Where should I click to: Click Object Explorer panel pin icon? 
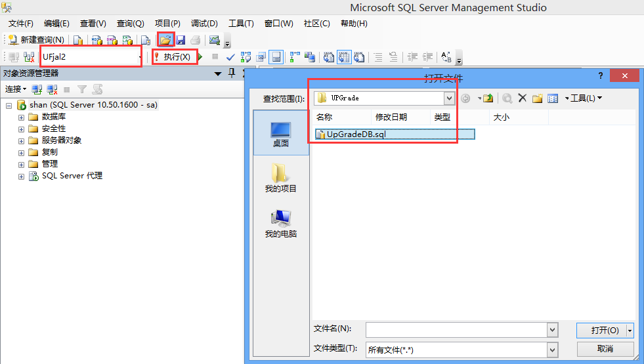click(x=232, y=73)
